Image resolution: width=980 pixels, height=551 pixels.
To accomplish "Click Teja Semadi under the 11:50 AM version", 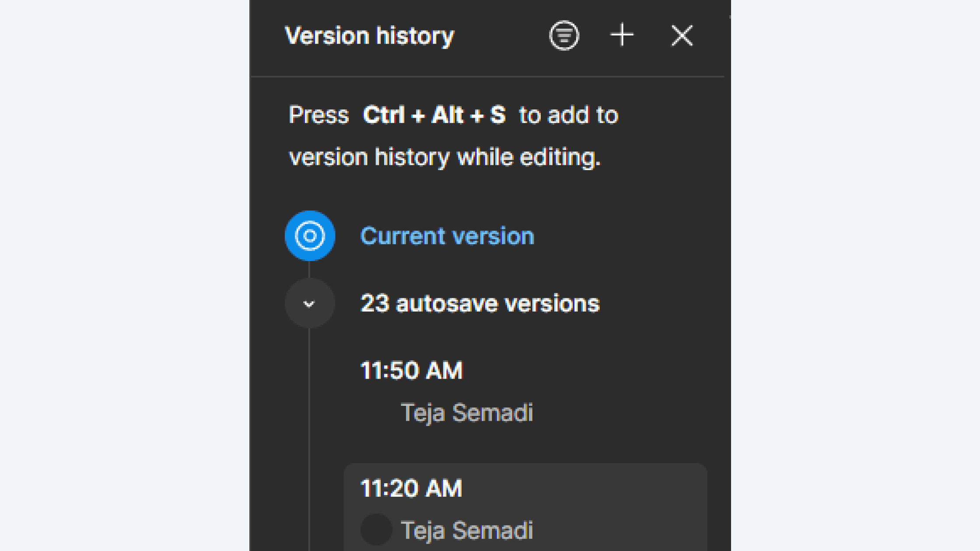I will (x=466, y=412).
